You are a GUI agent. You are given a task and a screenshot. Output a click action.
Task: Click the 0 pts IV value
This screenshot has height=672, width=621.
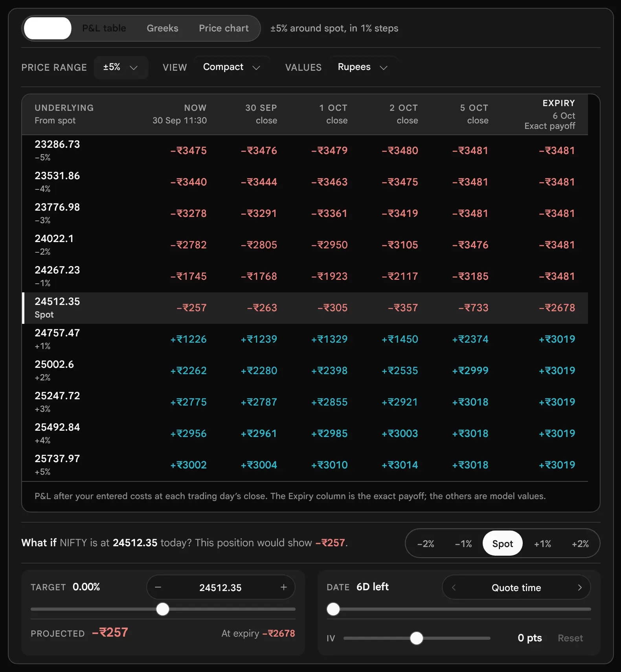tap(530, 638)
